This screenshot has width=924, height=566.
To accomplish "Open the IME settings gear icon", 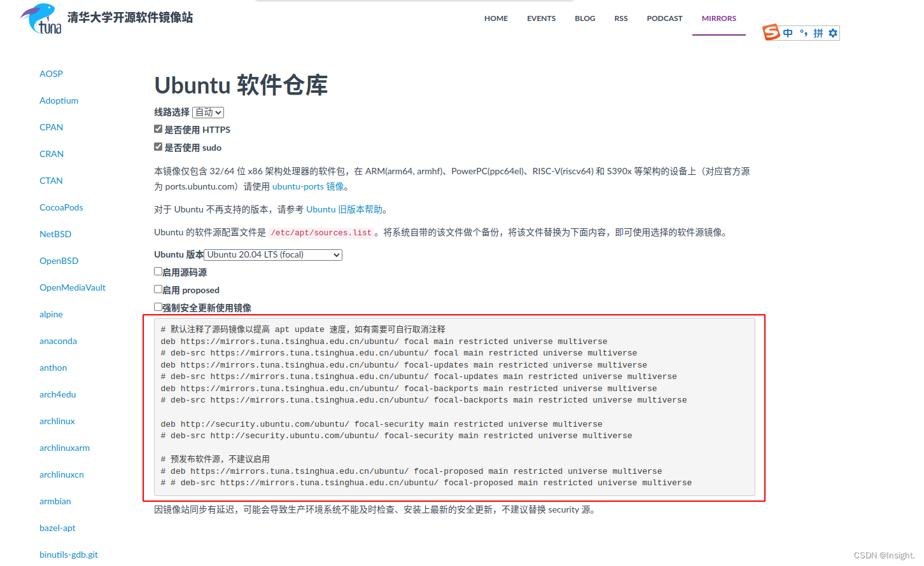I will (x=833, y=33).
